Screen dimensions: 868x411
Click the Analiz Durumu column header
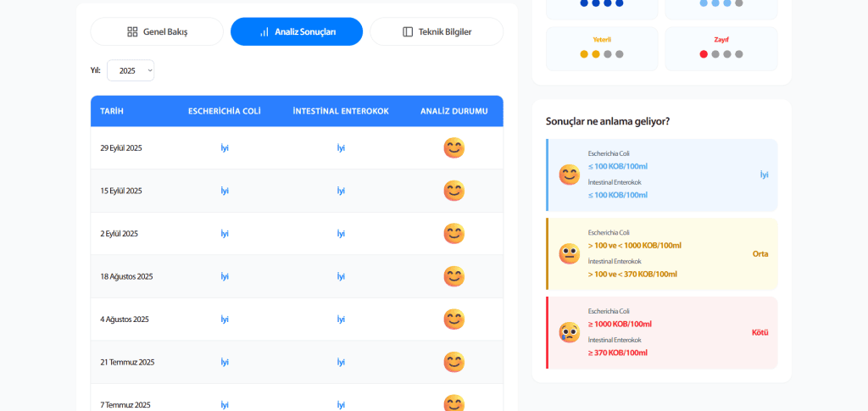point(453,111)
